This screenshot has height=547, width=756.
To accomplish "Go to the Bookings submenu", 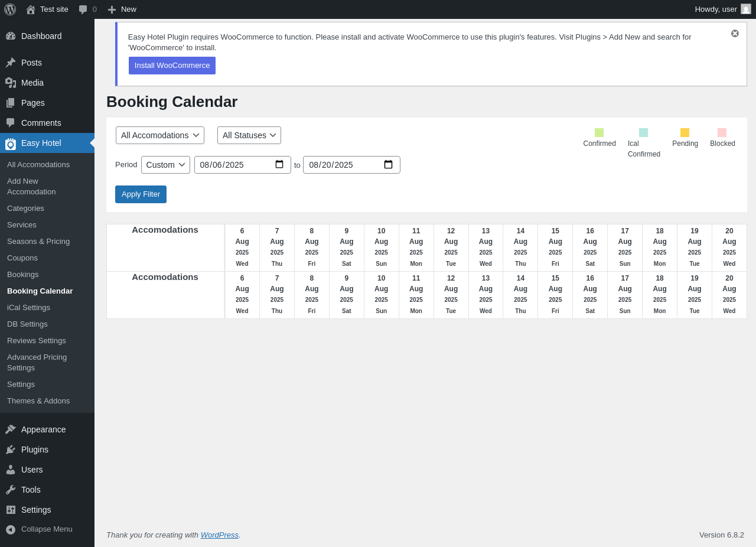I will (23, 275).
